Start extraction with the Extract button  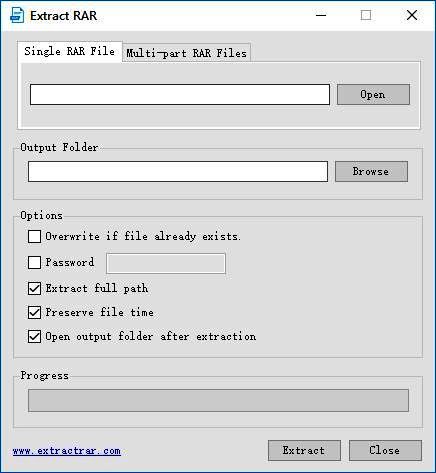coord(304,450)
